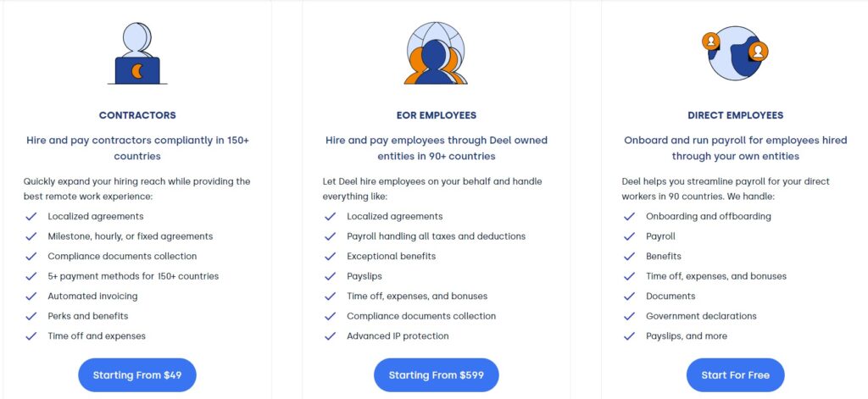Select the EOR EMPLOYEES heading
The height and width of the screenshot is (399, 868).
click(x=436, y=115)
